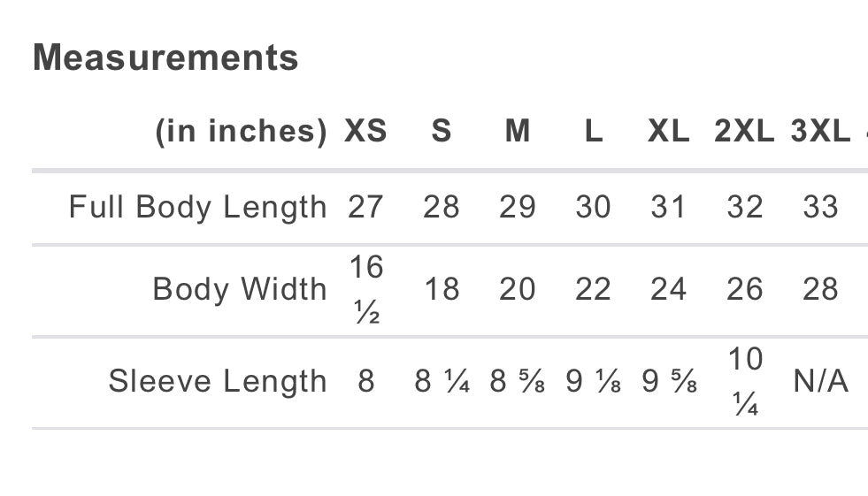
Task: Click the 9 ⅛ sleeve length cell
Action: 593,381
